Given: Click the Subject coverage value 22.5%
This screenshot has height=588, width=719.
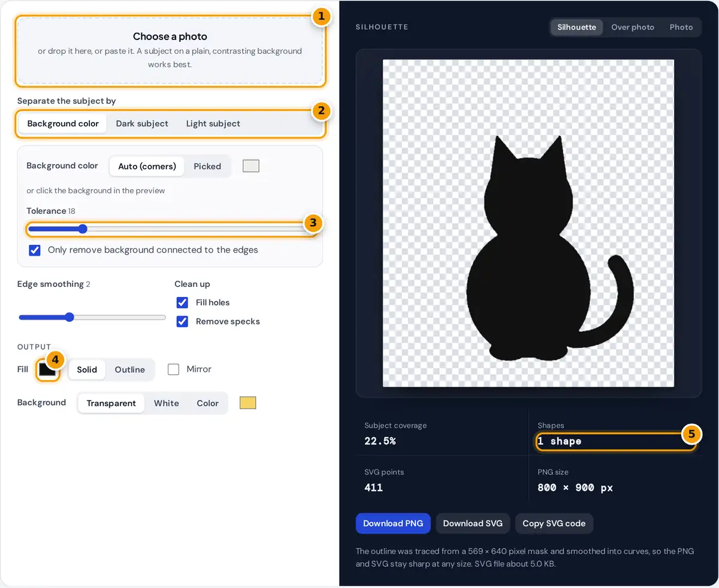Looking at the screenshot, I should coord(380,441).
